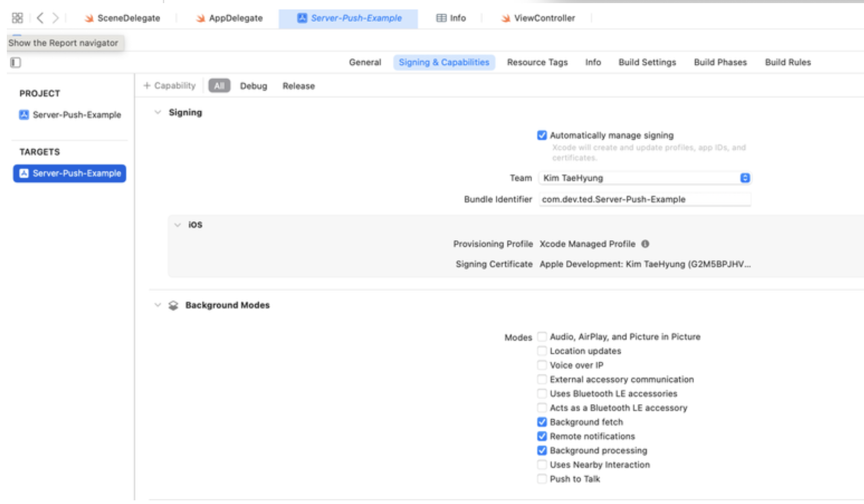
Task: Switch to Resource Tags tab
Action: coord(537,62)
